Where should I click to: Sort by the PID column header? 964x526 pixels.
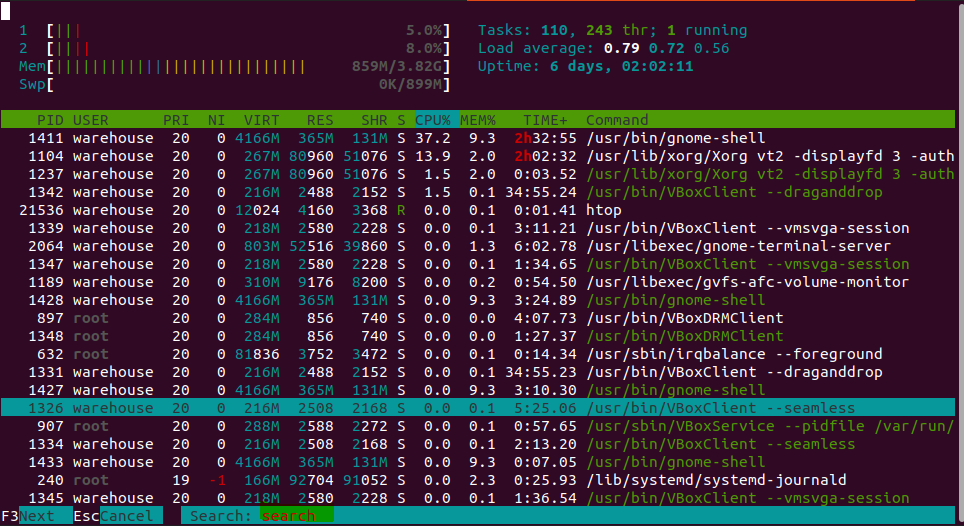point(50,120)
